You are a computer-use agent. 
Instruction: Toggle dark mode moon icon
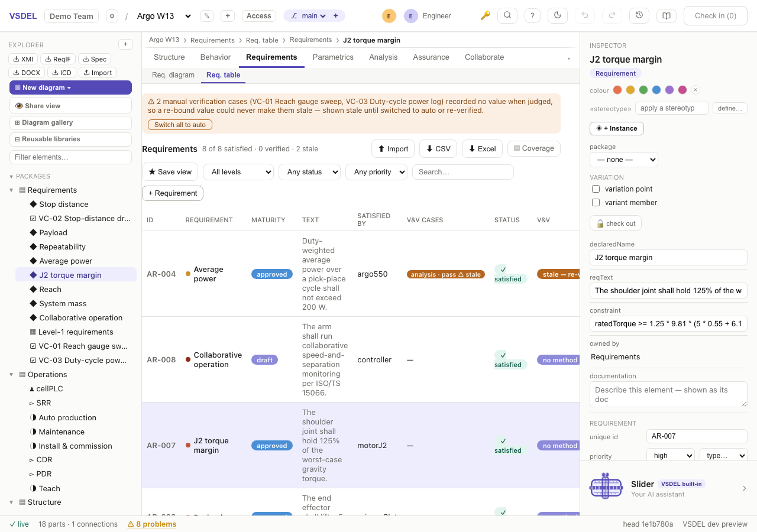click(558, 15)
